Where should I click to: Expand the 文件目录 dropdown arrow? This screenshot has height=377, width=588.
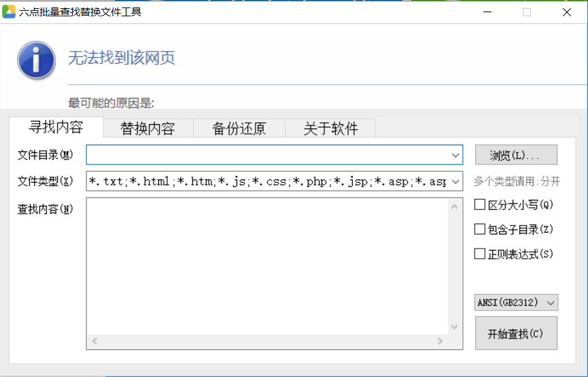pyautogui.click(x=455, y=155)
